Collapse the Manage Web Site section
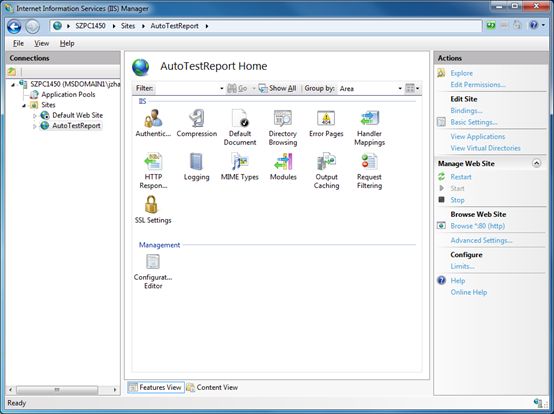Viewport: 554px width, 414px height. click(536, 163)
